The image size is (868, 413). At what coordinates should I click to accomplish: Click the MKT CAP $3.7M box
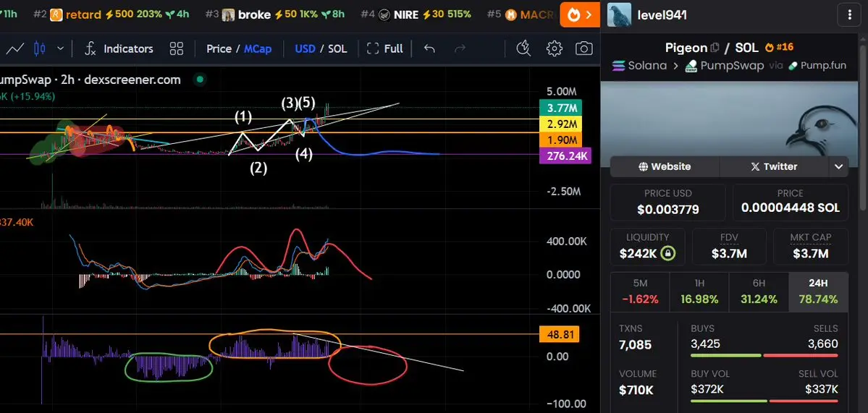tap(811, 247)
